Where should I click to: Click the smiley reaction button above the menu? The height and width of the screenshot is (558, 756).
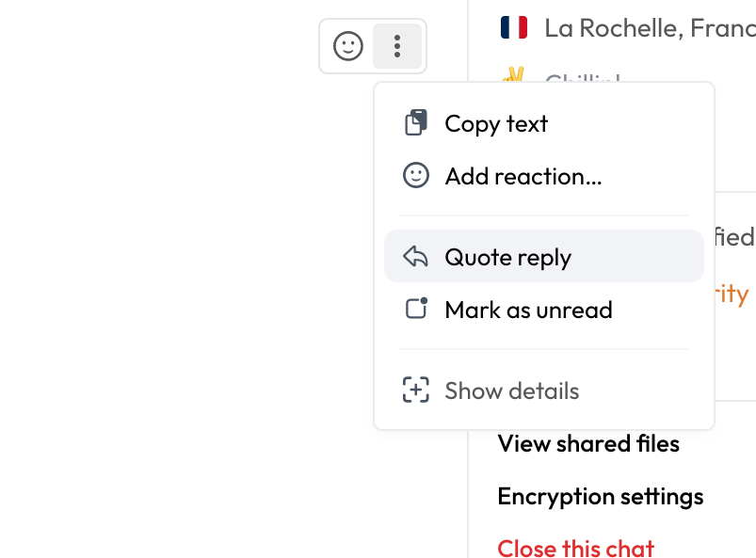(x=348, y=46)
